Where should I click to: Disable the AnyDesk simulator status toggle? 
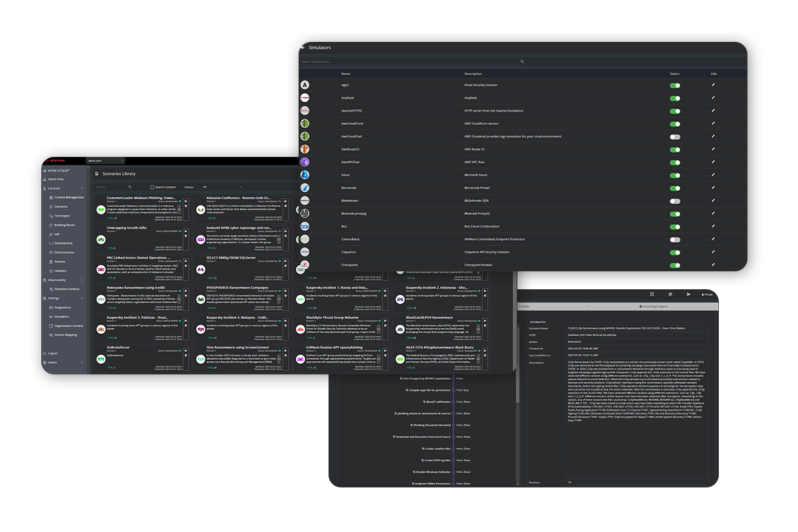[675, 98]
